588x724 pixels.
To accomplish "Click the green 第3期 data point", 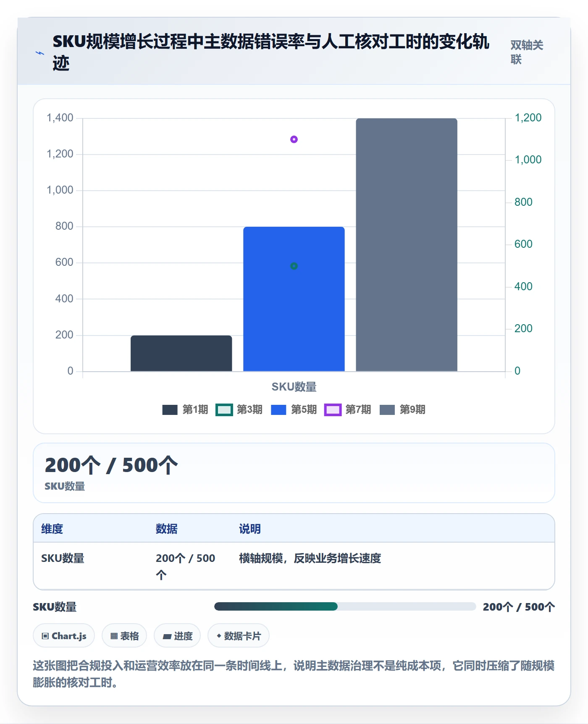I will (294, 266).
